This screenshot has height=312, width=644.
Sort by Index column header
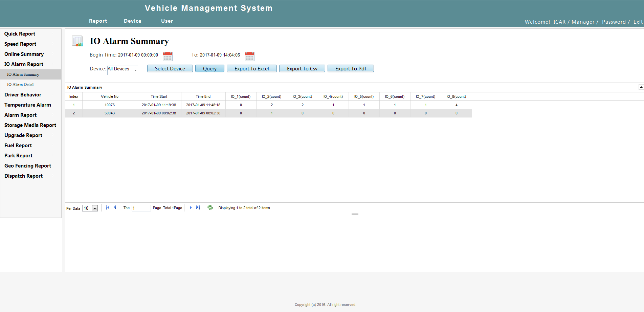(74, 96)
